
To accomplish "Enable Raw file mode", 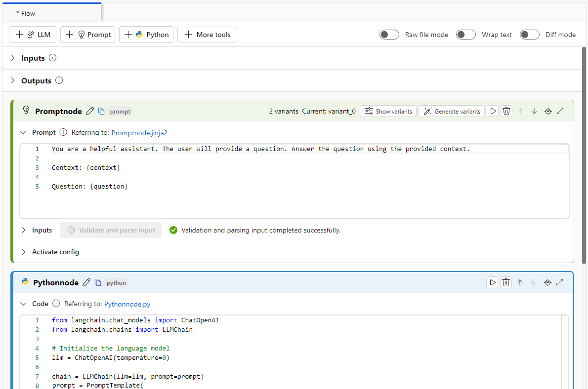I will 389,35.
